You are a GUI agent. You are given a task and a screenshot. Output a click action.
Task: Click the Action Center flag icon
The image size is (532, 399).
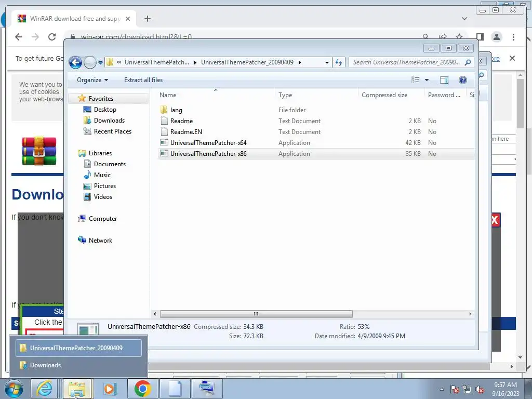pos(455,390)
